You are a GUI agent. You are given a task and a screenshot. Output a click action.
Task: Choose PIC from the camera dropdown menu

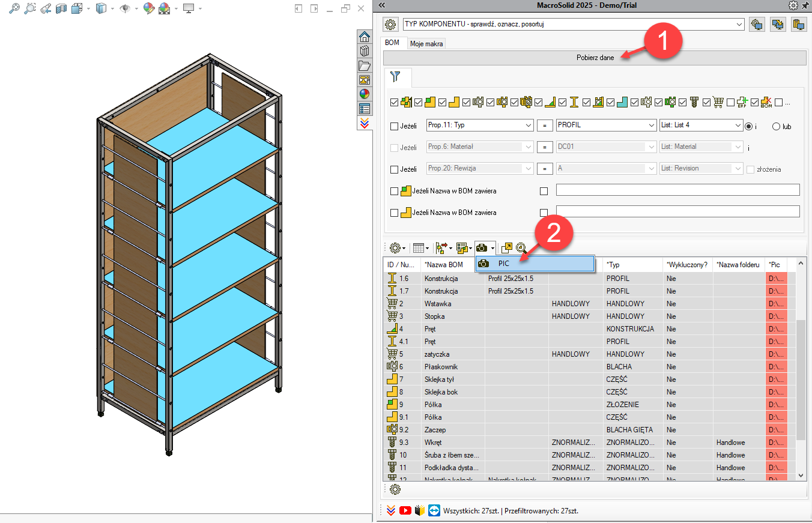535,264
